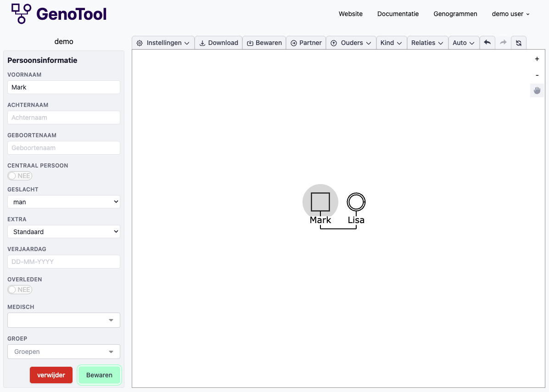Open the Documentatie link
Screen dimensions: 549x392
[x=398, y=14]
